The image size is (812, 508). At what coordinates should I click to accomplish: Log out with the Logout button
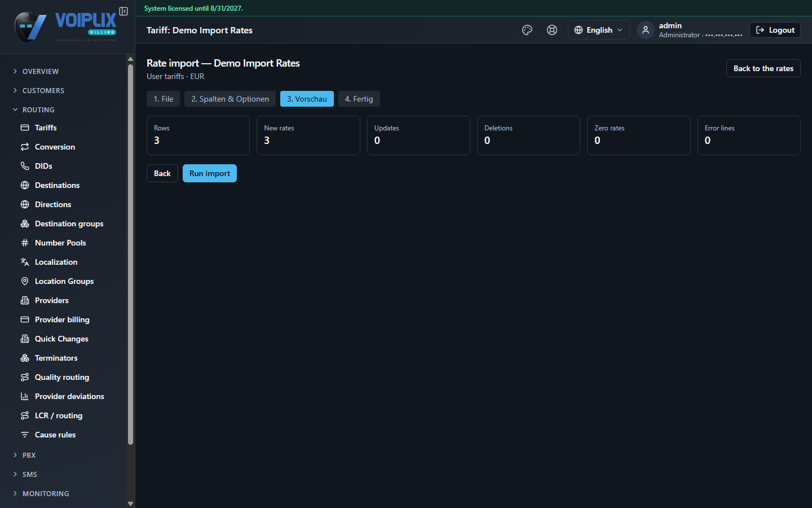(x=775, y=30)
